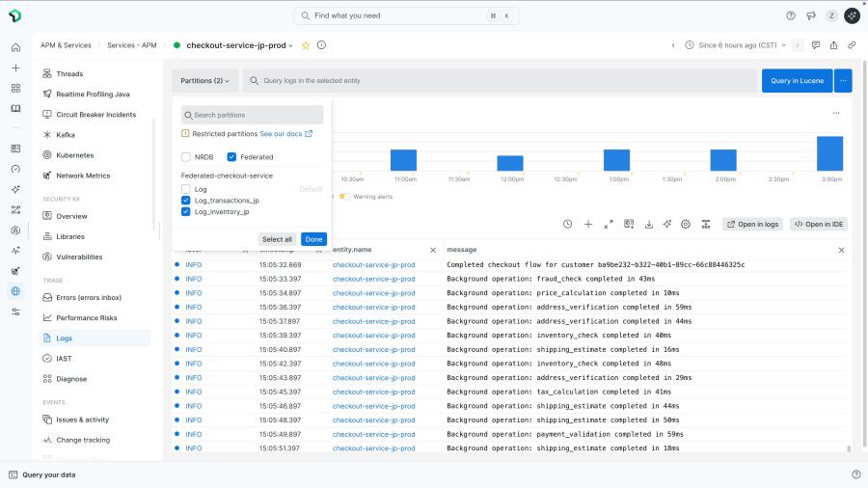
Task: Click the table columns layout icon
Action: point(706,224)
